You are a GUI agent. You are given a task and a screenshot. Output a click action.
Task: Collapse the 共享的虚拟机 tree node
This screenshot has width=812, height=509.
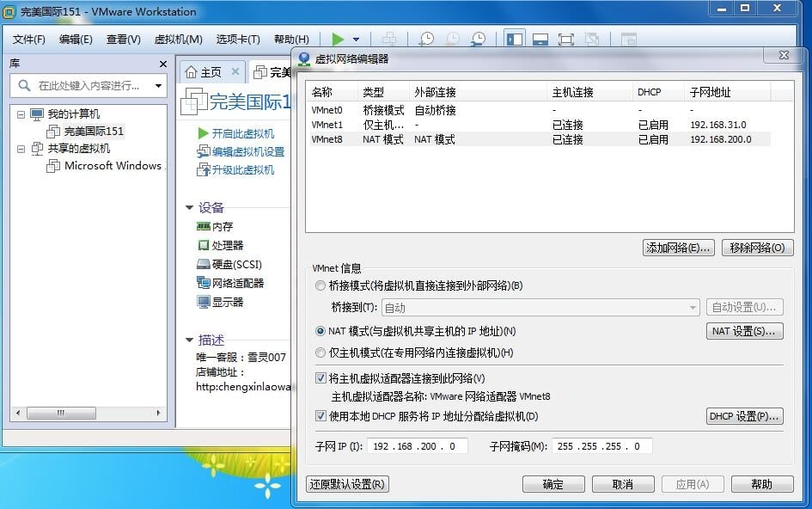tap(21, 149)
